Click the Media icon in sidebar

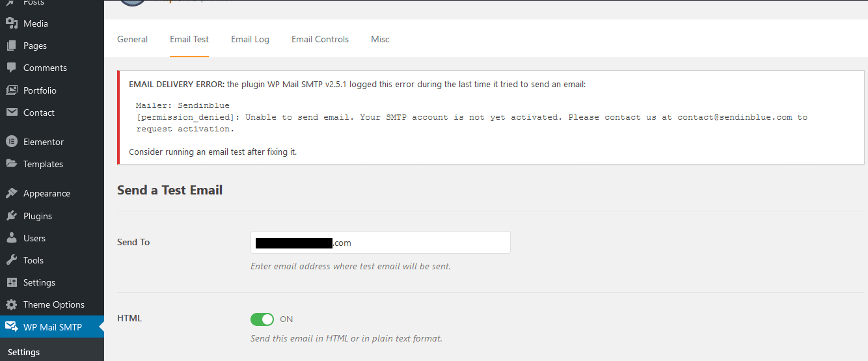(x=12, y=23)
